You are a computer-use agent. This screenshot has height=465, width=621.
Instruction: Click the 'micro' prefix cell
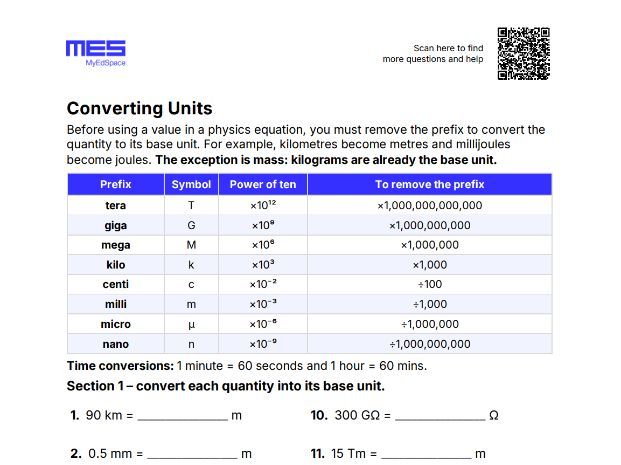click(x=116, y=324)
